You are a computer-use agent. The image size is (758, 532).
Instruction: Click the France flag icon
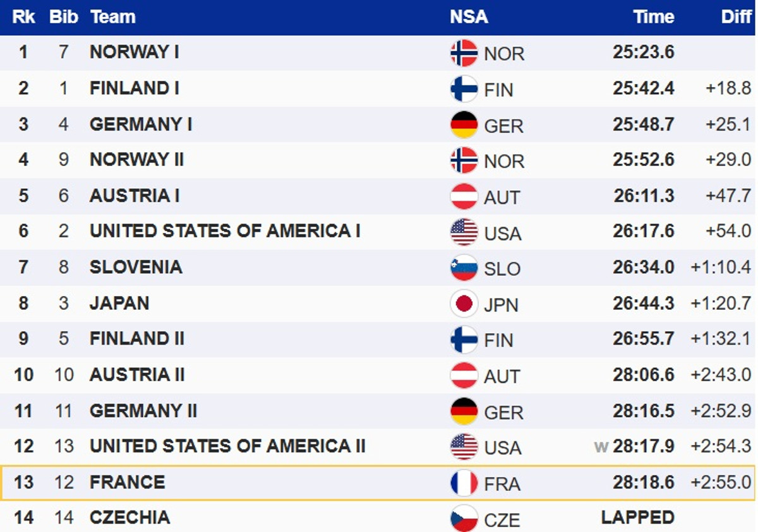click(464, 483)
